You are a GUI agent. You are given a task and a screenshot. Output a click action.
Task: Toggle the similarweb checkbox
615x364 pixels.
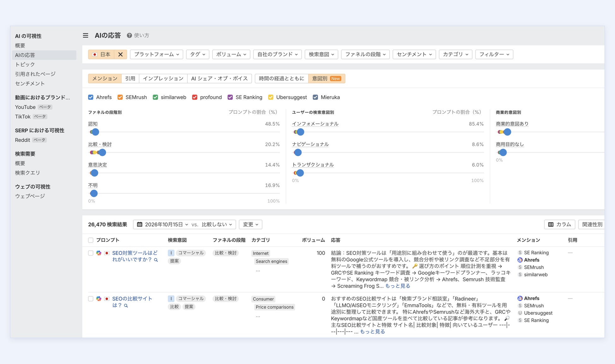pyautogui.click(x=155, y=97)
